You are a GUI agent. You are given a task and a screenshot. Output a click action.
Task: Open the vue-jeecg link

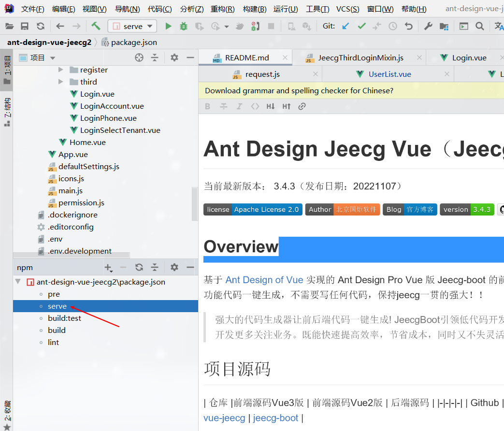click(x=224, y=418)
